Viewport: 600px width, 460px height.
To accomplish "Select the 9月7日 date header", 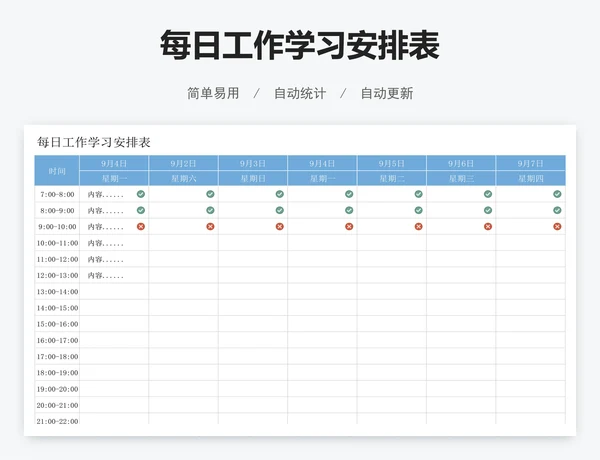I will (531, 163).
